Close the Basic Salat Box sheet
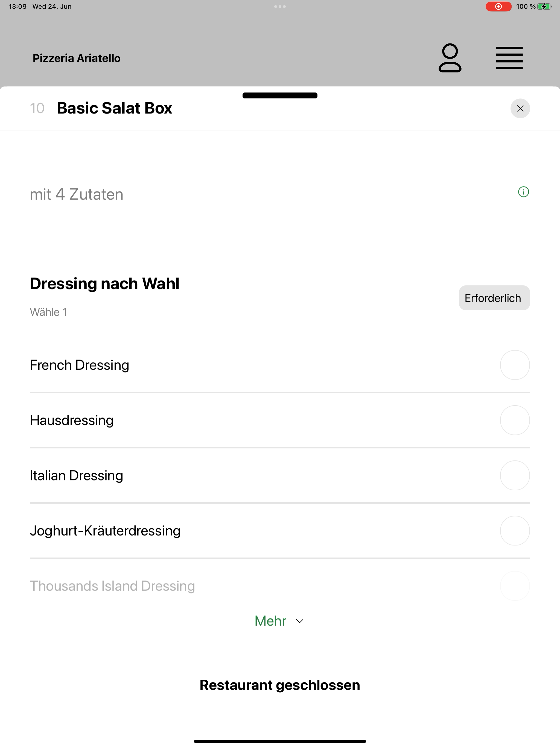The width and height of the screenshot is (560, 747). click(x=520, y=108)
